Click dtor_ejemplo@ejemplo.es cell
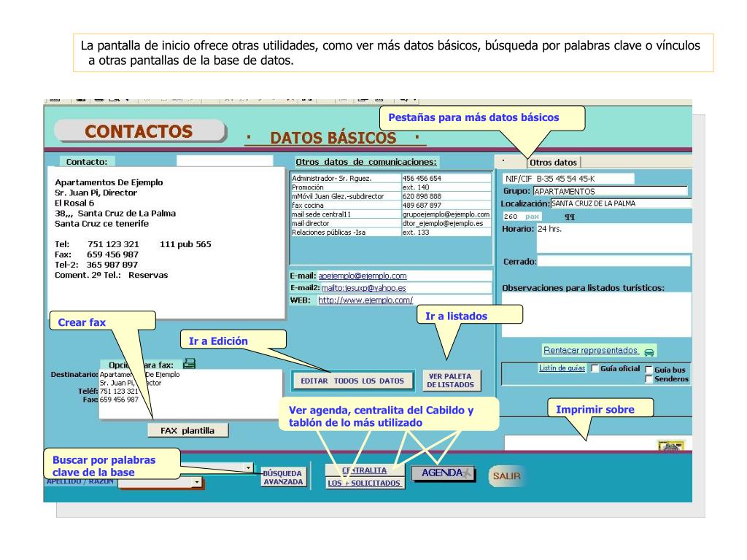Viewport: 747px width, 560px height. click(x=446, y=224)
